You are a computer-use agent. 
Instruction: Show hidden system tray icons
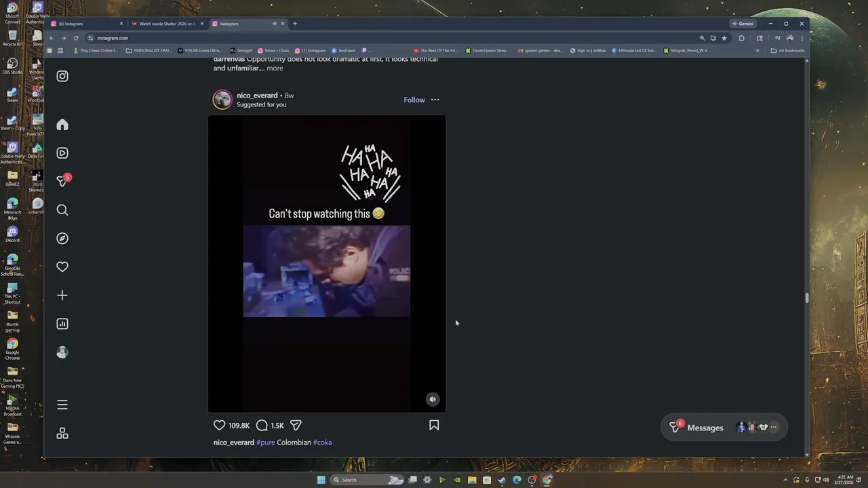(x=786, y=480)
